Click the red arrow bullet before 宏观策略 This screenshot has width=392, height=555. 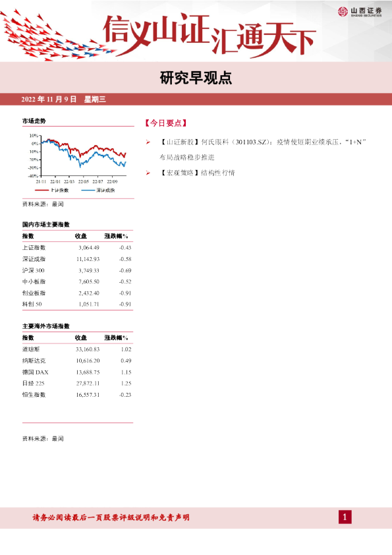point(148,173)
